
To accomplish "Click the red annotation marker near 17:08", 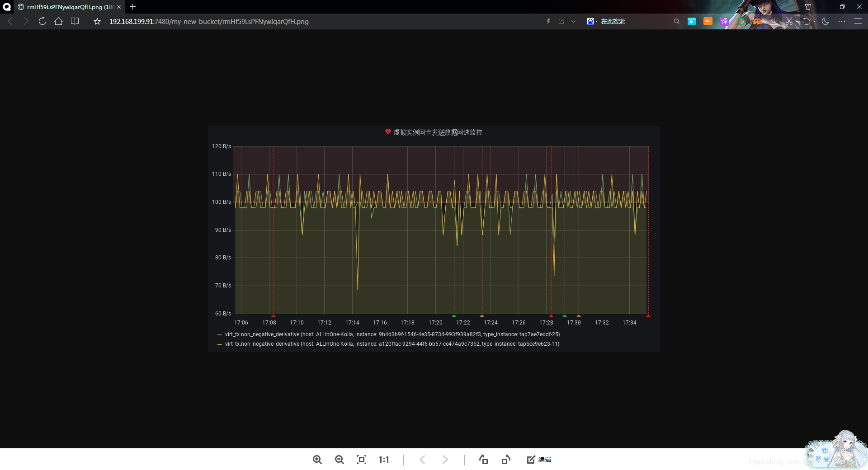I will [274, 315].
